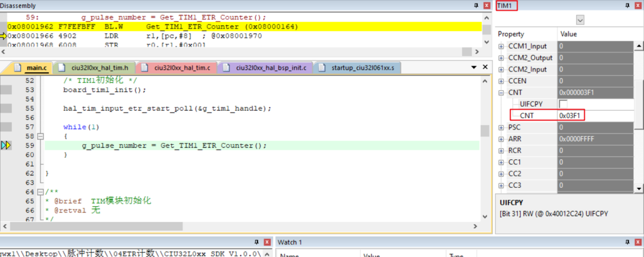The height and width of the screenshot is (257, 644).
Task: Close the Disassembly window
Action: coord(487,6)
